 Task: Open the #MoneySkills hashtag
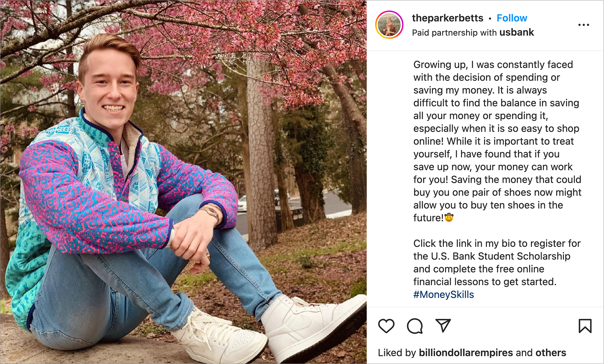(x=444, y=295)
